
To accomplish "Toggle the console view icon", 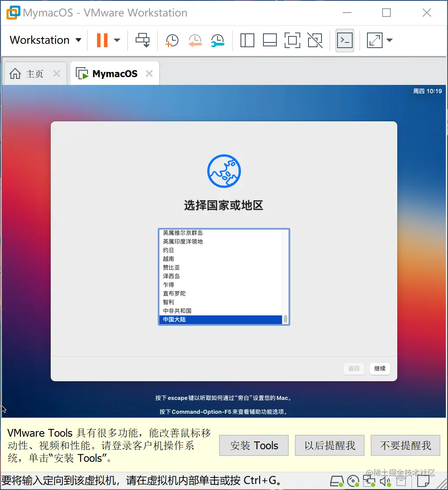I will point(344,40).
